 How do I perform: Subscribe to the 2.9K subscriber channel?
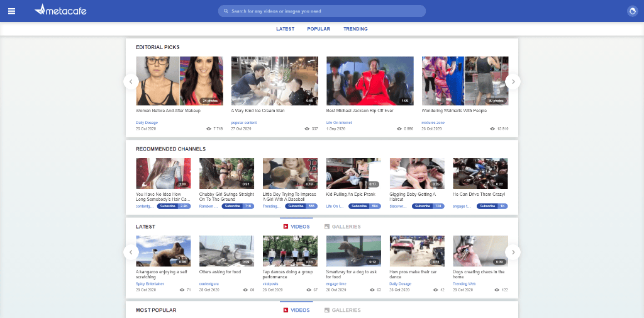point(174,206)
